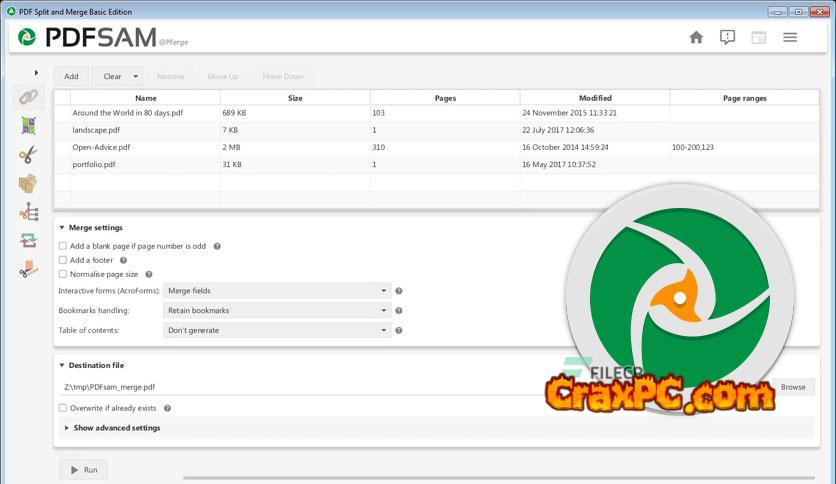
Task: Open Bookmarks handling dropdown
Action: point(277,310)
